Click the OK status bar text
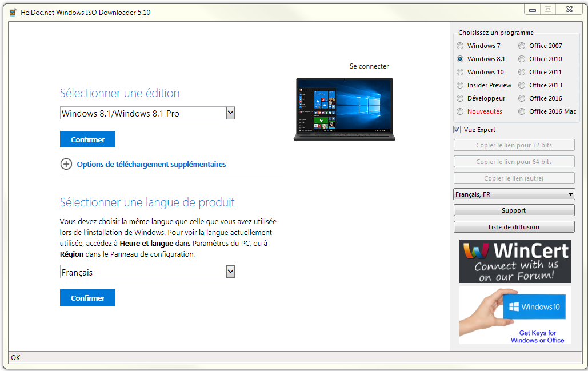 (15, 357)
